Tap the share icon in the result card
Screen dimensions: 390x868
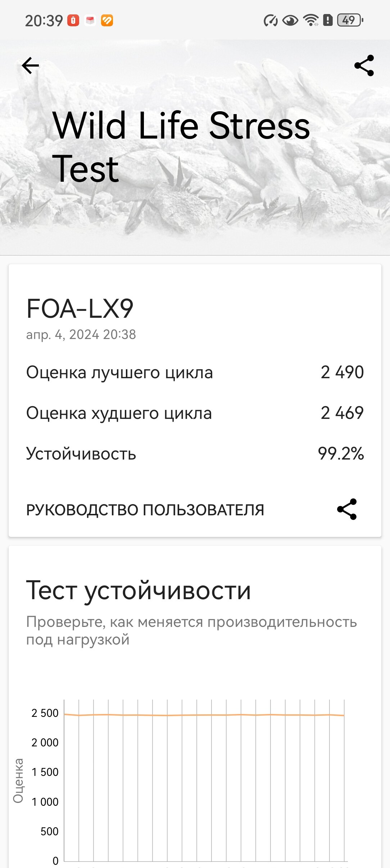pyautogui.click(x=347, y=509)
